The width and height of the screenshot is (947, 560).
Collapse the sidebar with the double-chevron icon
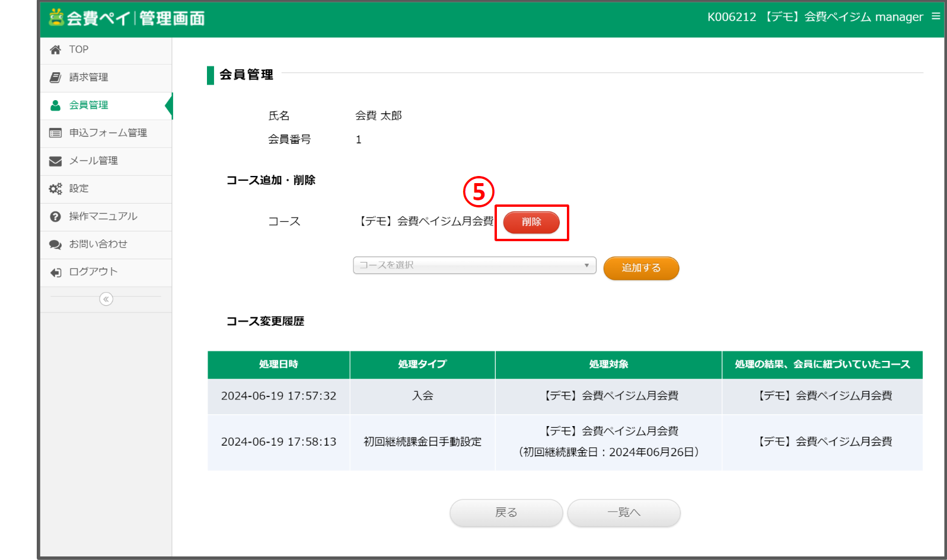(106, 299)
